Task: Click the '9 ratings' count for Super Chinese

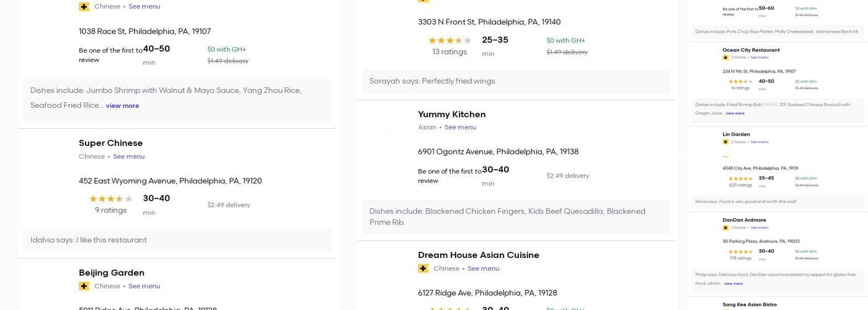Action: click(x=110, y=210)
